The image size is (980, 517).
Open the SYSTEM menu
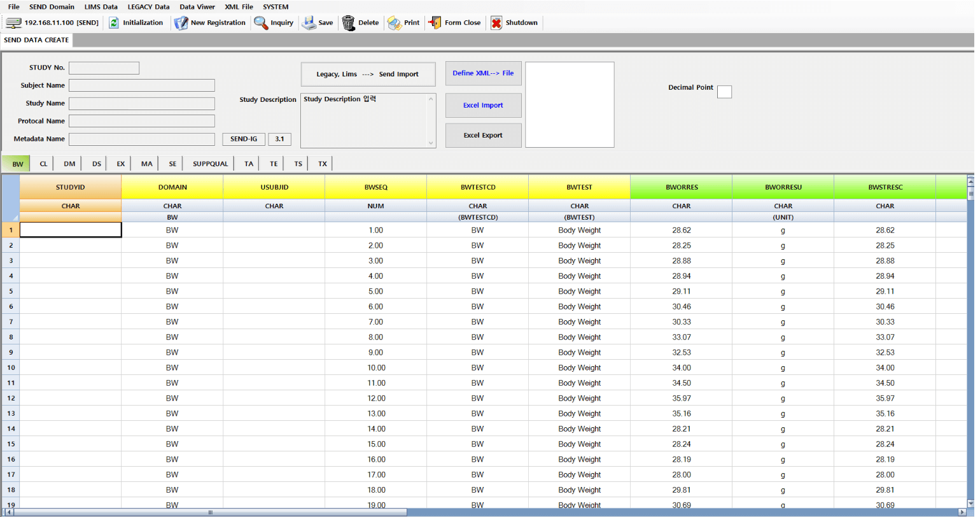pos(276,7)
